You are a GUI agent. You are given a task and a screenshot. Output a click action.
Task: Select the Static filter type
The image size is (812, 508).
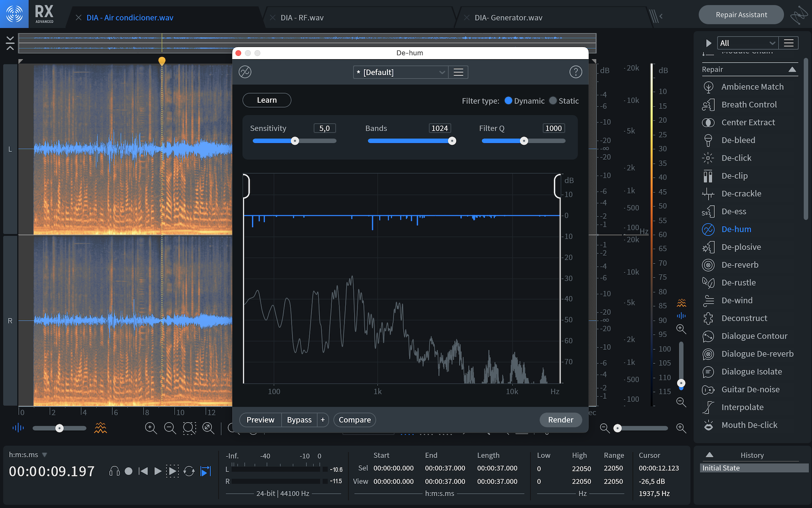[553, 101]
